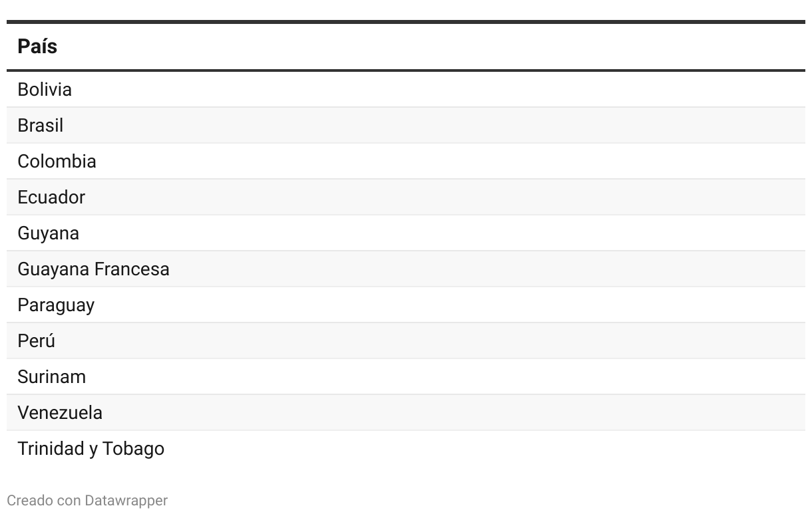This screenshot has height=516, width=812.
Task: Click the letter y between Trinidad and Tobago
Action: [93, 450]
